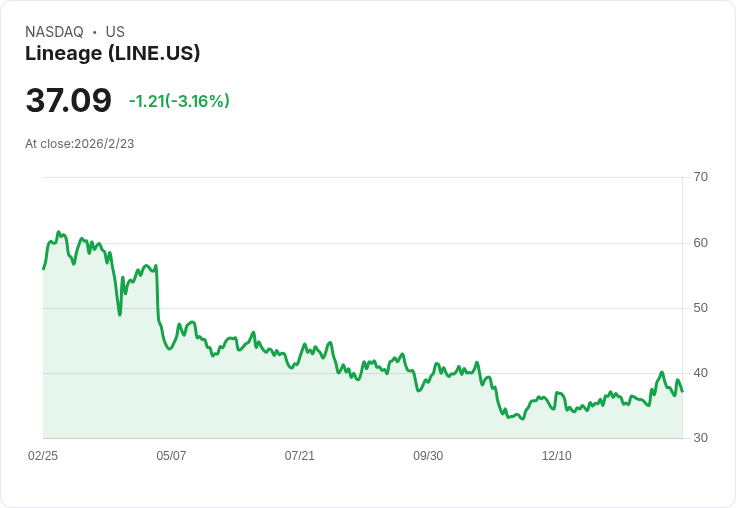Select the 05/07 date on x-axis
The image size is (736, 508).
point(171,456)
